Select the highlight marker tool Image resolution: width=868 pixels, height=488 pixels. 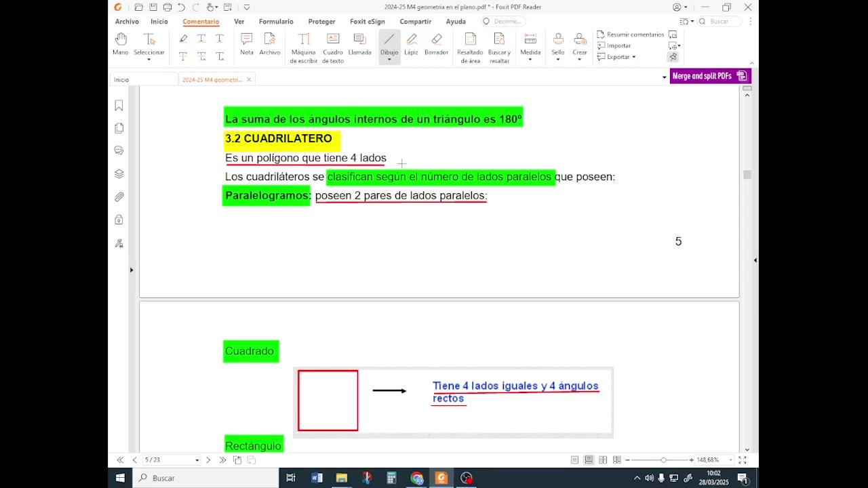pyautogui.click(x=183, y=39)
